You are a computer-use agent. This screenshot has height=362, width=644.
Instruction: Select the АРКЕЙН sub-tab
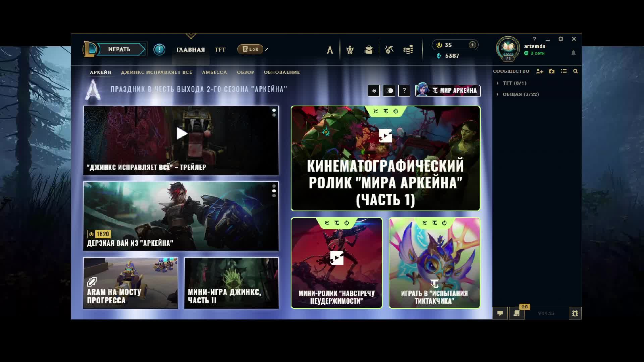click(100, 72)
